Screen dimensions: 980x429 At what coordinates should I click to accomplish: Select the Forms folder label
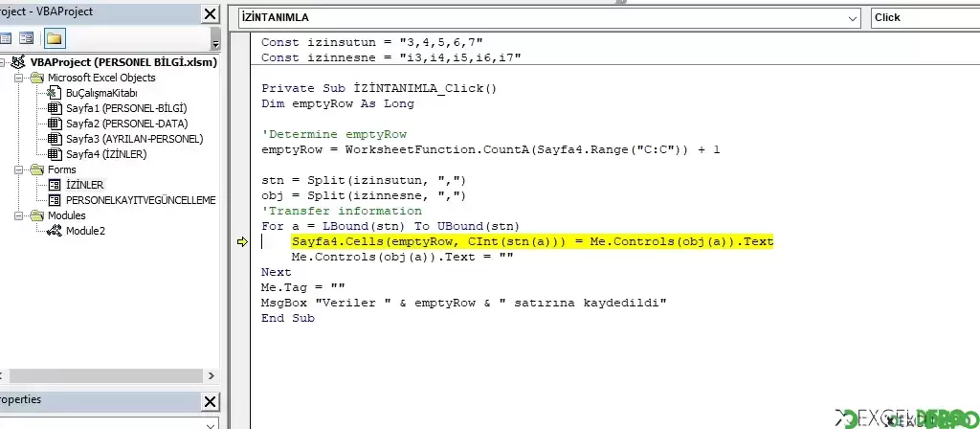point(61,169)
